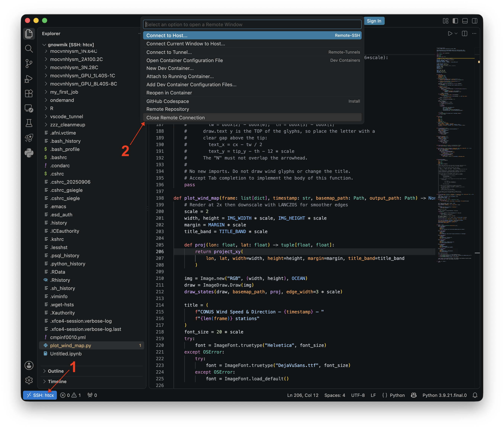Toggle the Secondary Side Bar
504x429 pixels.
[474, 21]
